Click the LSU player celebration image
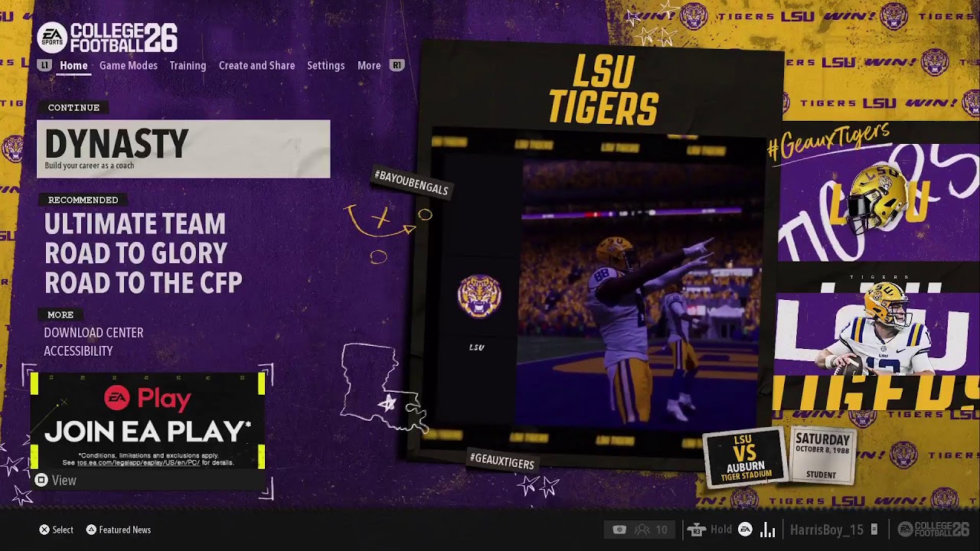Viewport: 980px width, 551px height. click(642, 292)
